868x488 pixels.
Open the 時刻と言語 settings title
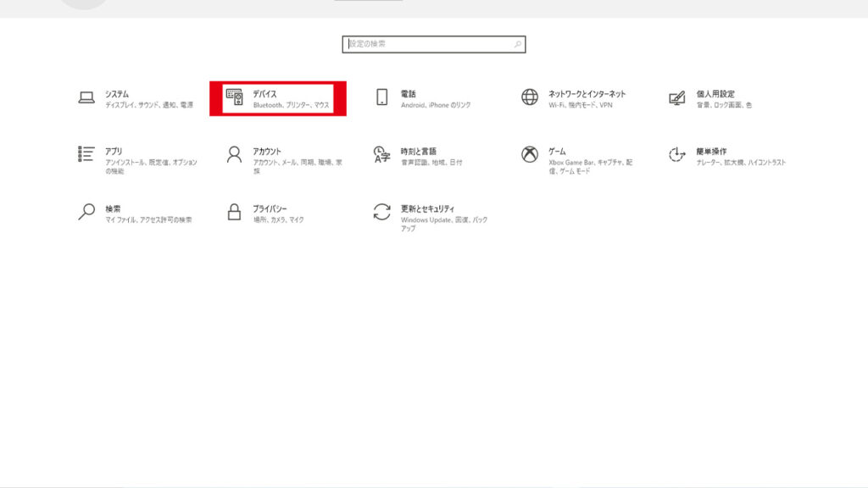tap(419, 151)
